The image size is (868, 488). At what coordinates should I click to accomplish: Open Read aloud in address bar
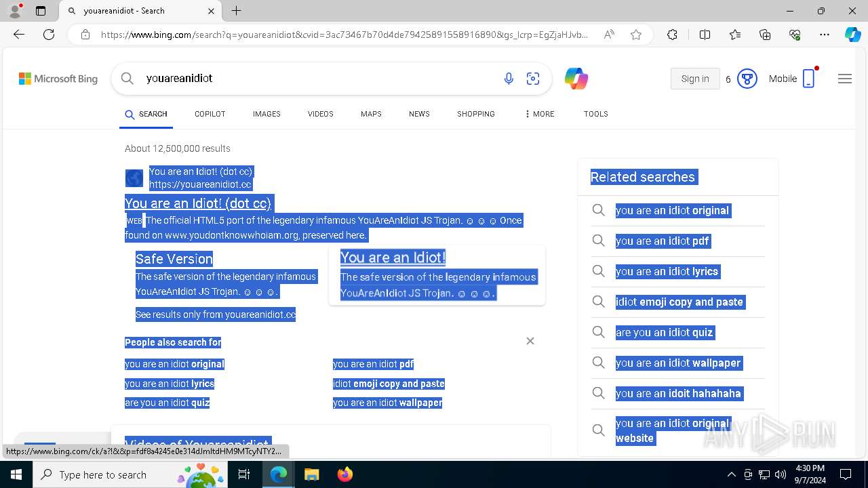pyautogui.click(x=609, y=35)
